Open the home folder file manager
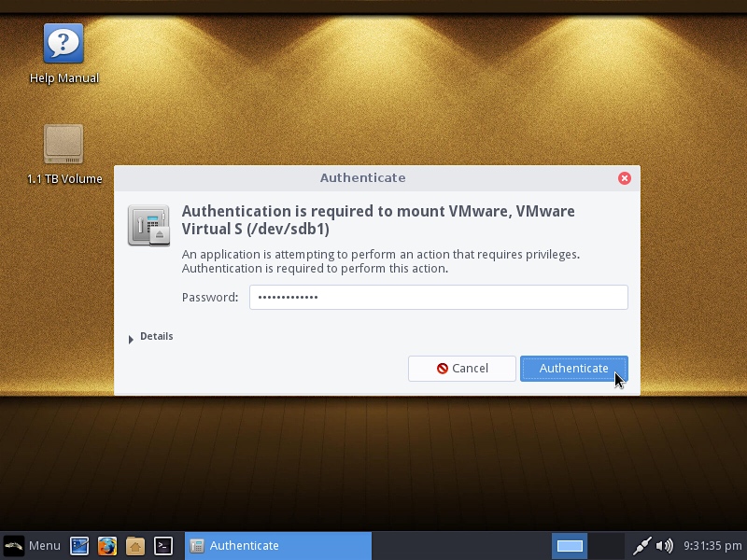This screenshot has height=560, width=747. [x=135, y=546]
